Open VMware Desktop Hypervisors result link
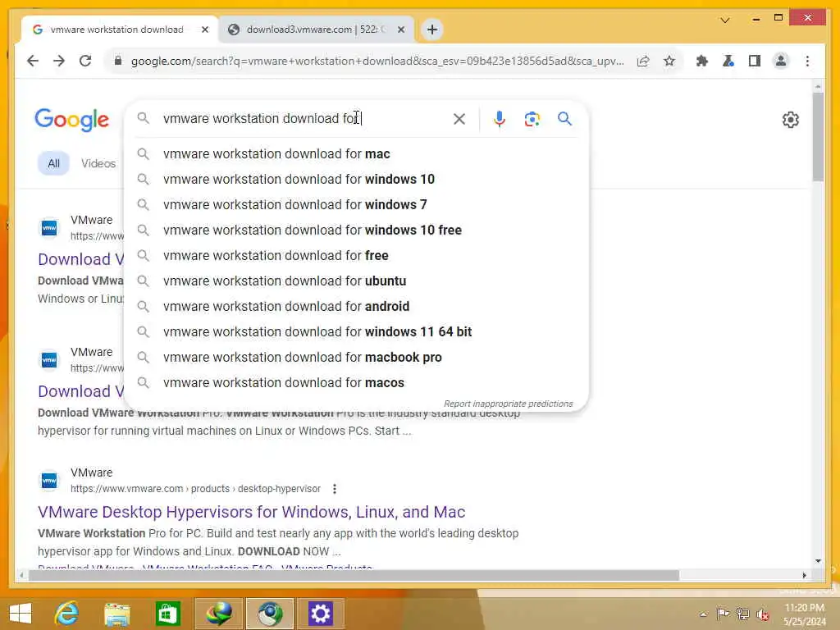This screenshot has height=630, width=840. 251,512
